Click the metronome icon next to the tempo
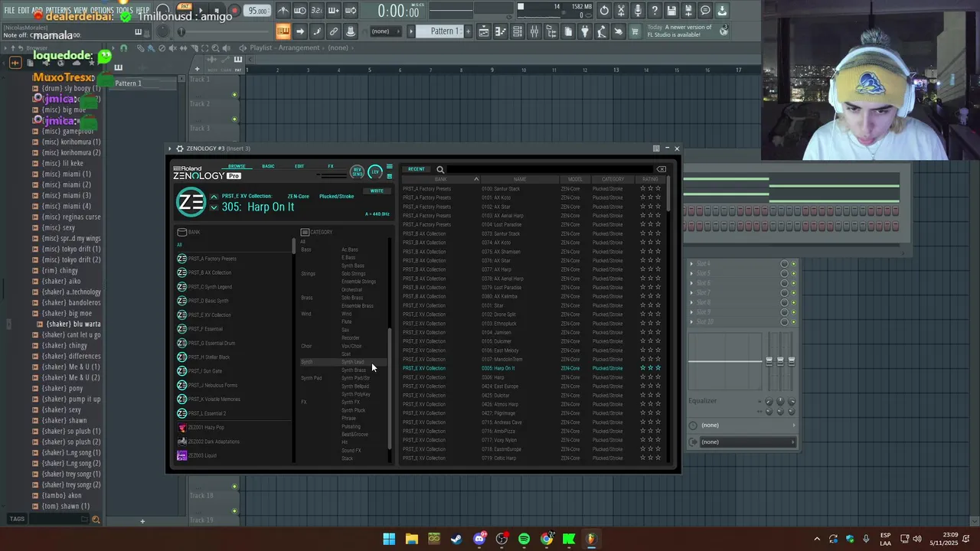 (283, 11)
